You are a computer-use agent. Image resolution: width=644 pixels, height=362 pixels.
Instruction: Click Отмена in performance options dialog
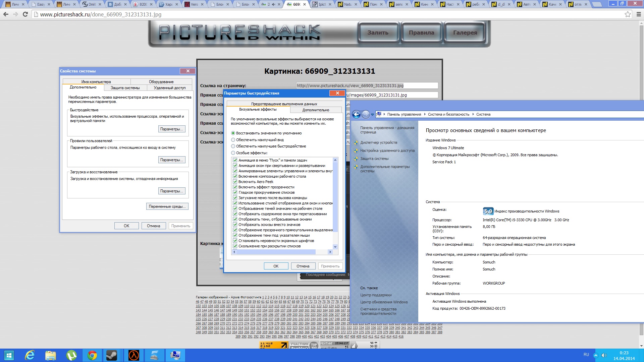click(x=303, y=266)
